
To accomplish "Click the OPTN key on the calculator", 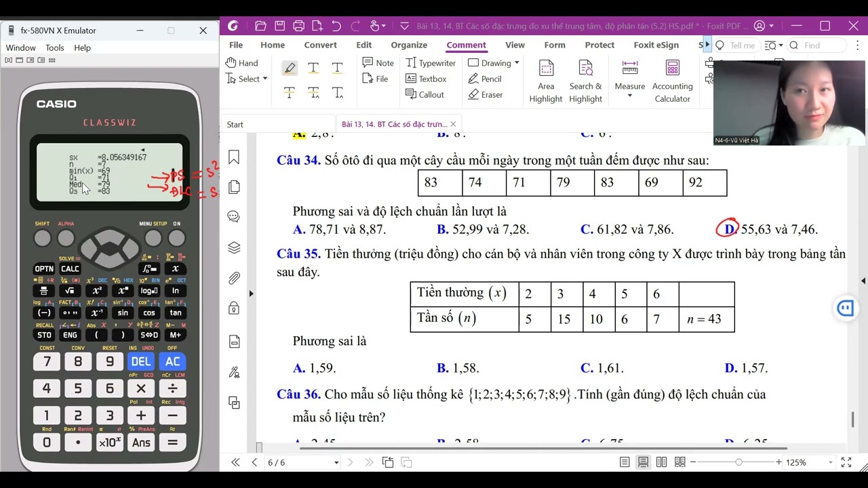I will tap(44, 269).
